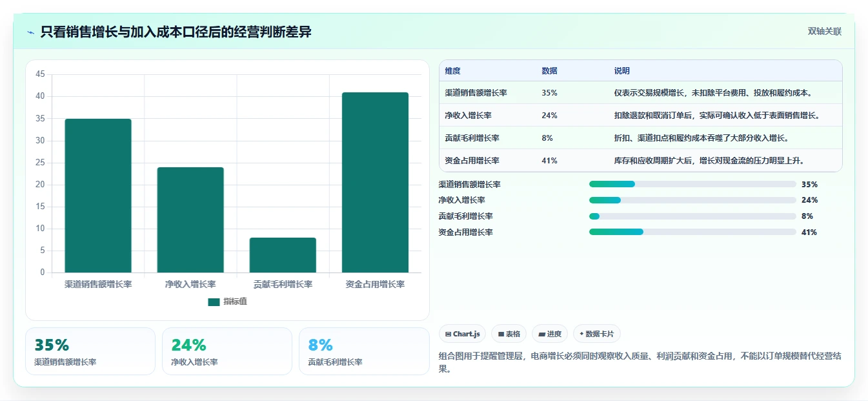This screenshot has height=401, width=868.
Task: Click the 资金占用增长率 bar in the chart
Action: pos(375,183)
